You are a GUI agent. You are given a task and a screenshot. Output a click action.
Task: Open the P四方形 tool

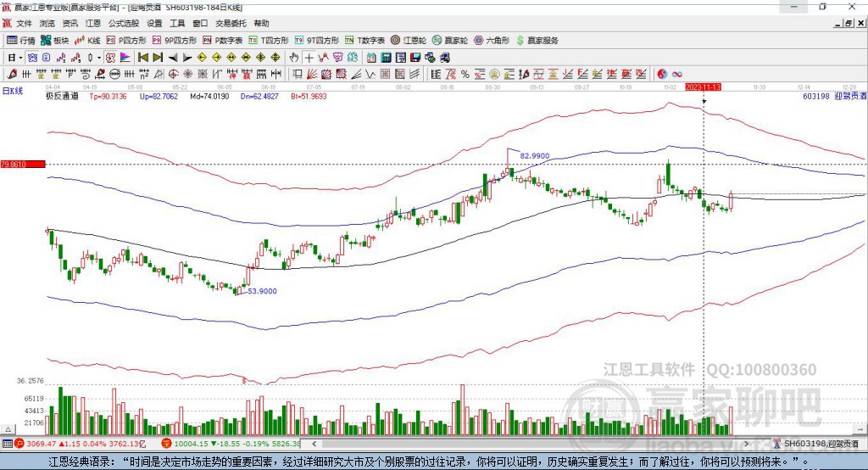tap(126, 41)
